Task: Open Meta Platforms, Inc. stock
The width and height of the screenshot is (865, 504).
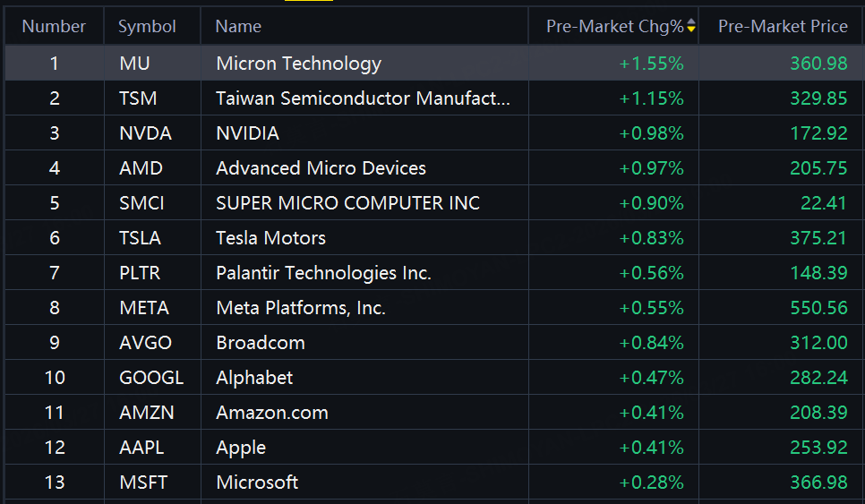Action: point(300,308)
